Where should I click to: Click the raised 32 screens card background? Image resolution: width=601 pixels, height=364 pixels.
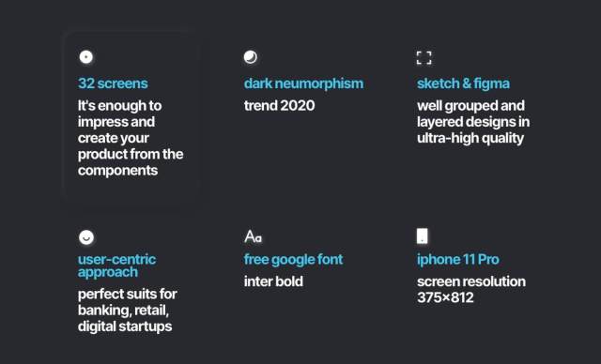click(x=131, y=116)
